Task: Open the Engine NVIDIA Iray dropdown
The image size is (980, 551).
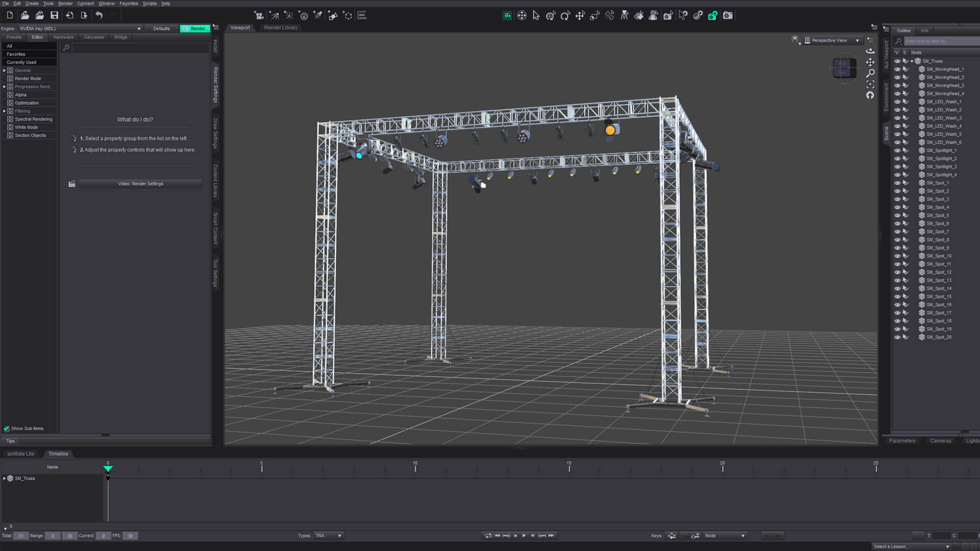Action: coord(80,29)
